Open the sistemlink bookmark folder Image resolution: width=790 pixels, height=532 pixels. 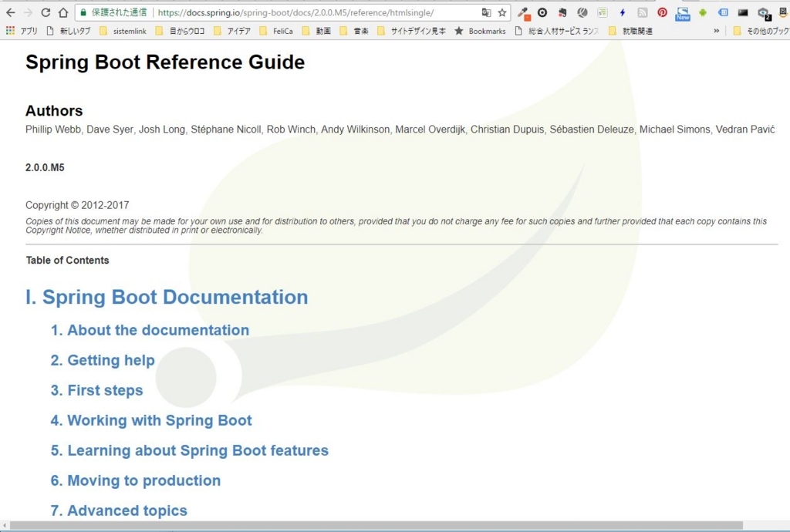point(123,31)
